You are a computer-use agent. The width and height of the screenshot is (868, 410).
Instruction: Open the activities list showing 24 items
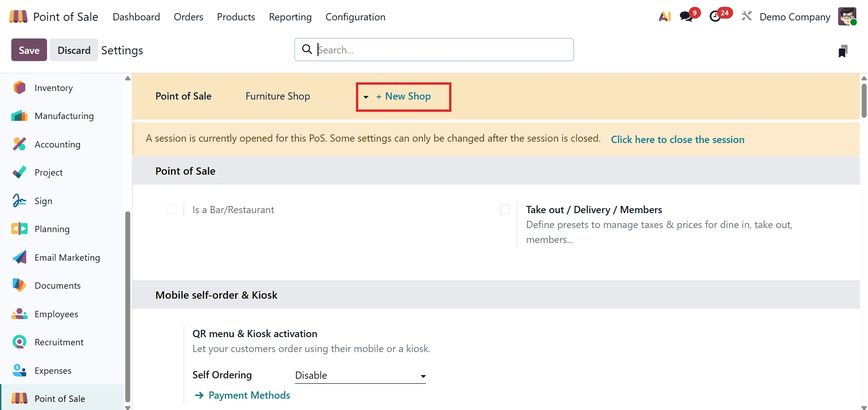point(718,15)
